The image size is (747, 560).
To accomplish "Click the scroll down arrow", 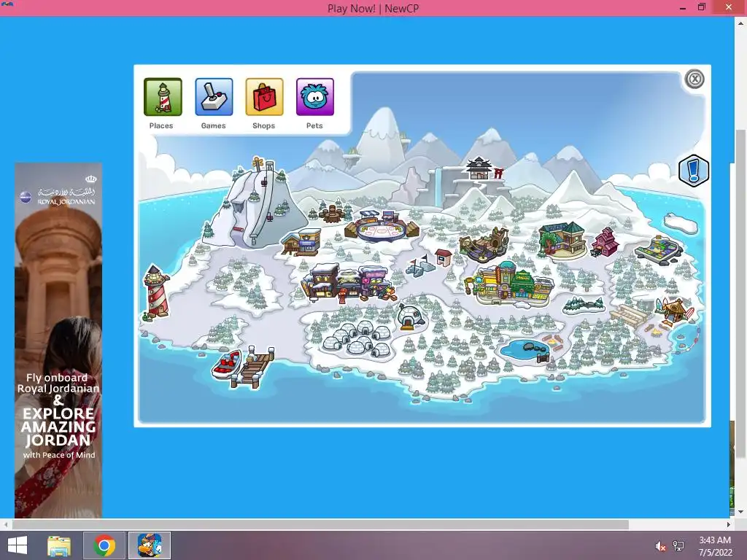I will [x=741, y=512].
